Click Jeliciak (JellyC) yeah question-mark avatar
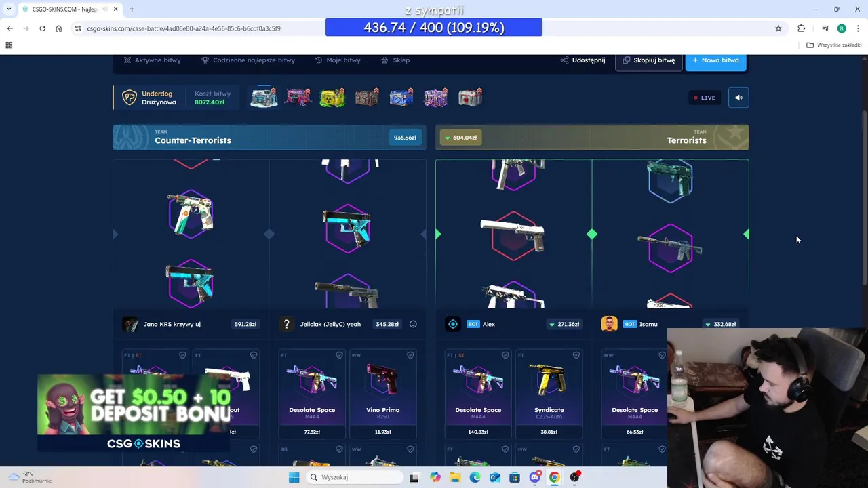Viewport: 868px width, 488px height. click(287, 324)
